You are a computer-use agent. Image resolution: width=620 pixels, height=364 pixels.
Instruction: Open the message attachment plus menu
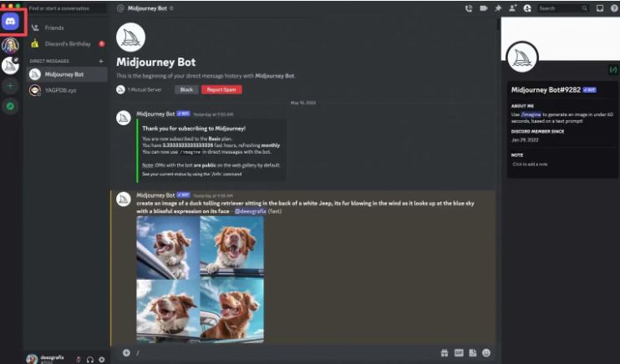[126, 352]
